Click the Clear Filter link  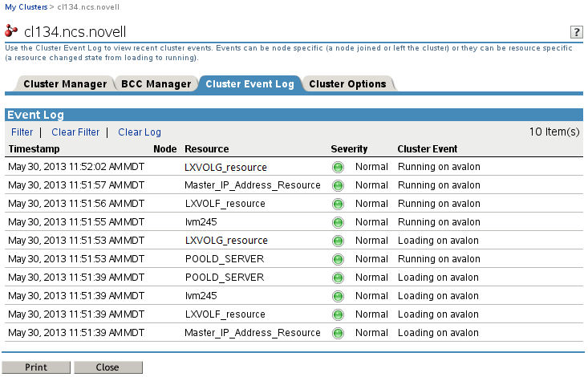(75, 132)
